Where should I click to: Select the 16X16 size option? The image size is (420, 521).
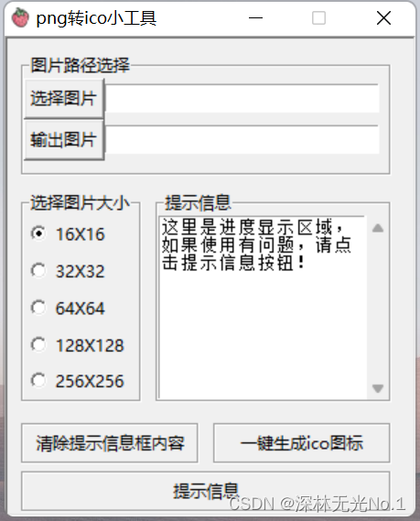(x=68, y=233)
